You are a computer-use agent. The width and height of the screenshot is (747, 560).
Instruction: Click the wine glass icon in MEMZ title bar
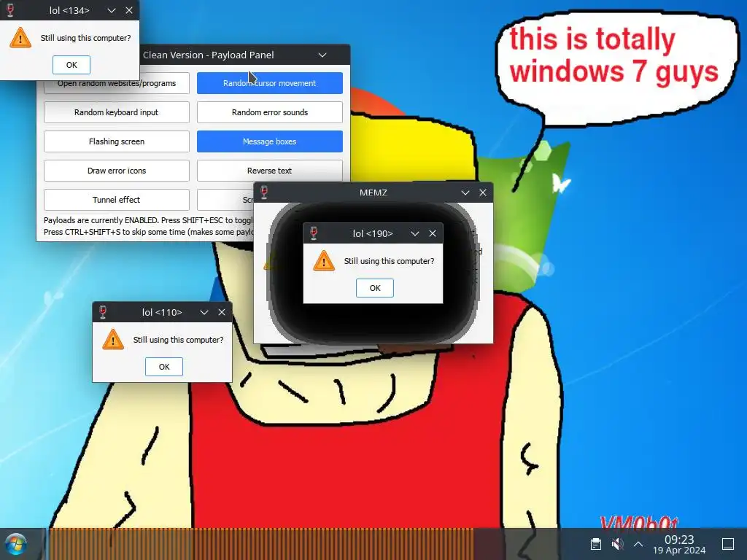coord(264,192)
